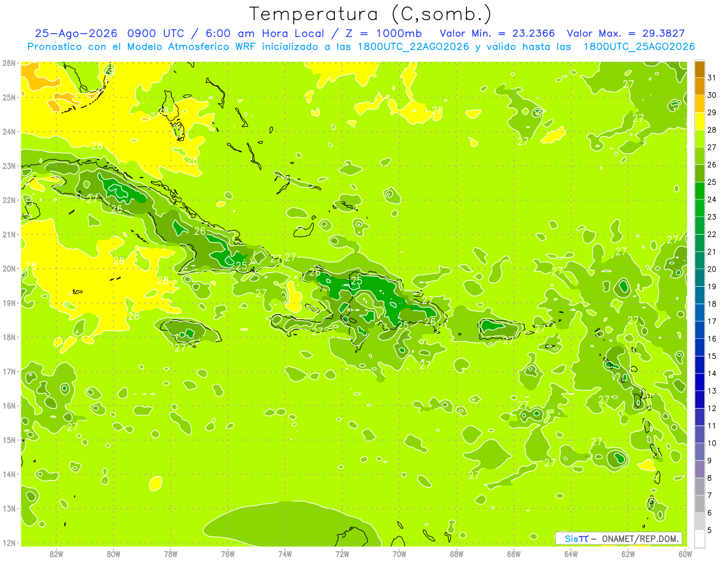Click the "1800UTC_25AGO2026" valid-until text

pos(639,47)
